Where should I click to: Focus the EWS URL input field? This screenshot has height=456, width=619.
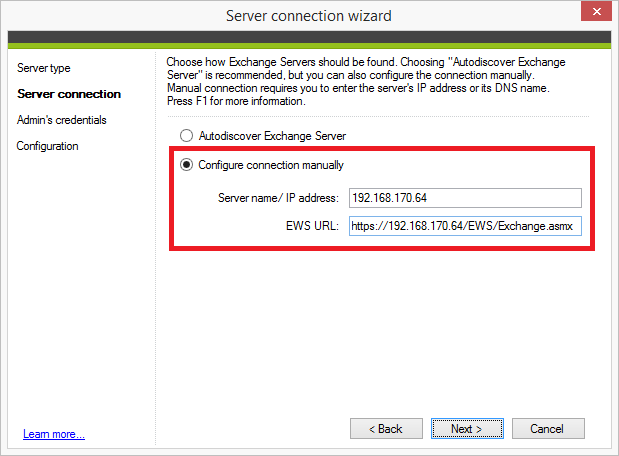click(465, 226)
